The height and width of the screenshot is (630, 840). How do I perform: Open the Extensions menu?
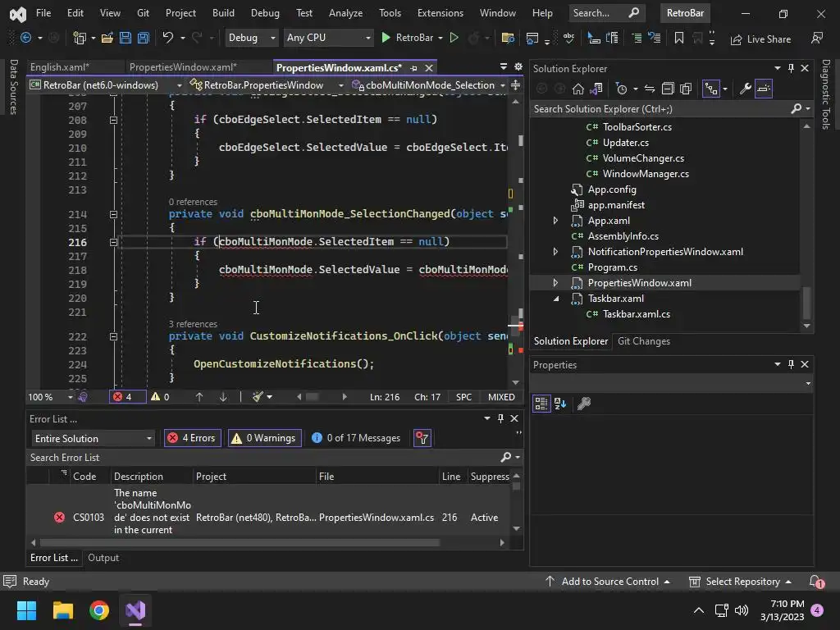click(441, 13)
